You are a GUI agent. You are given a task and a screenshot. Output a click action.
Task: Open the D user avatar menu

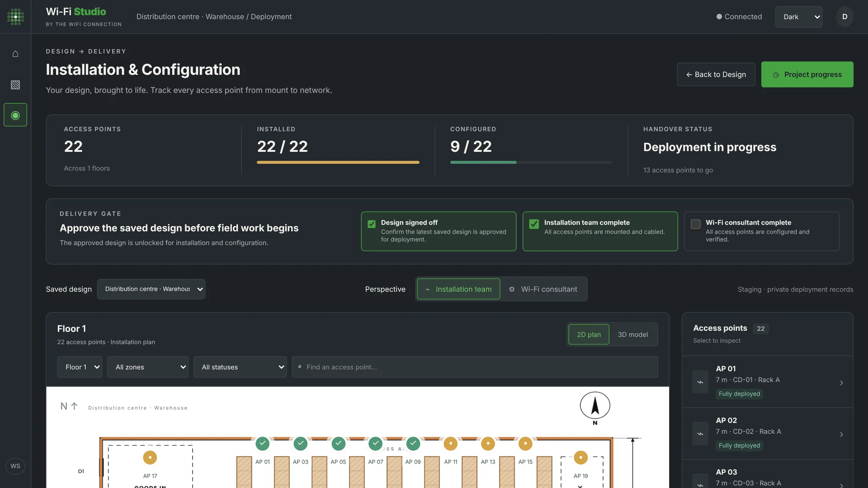point(844,17)
